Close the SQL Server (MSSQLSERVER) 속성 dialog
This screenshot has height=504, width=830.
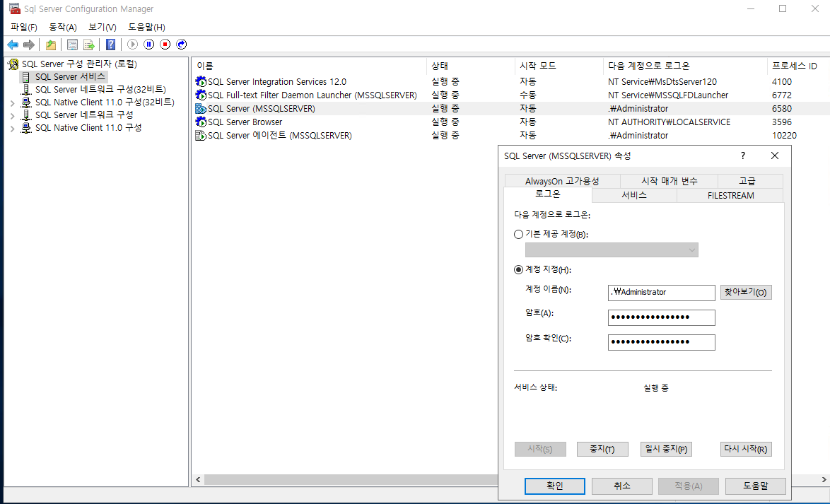pos(774,156)
